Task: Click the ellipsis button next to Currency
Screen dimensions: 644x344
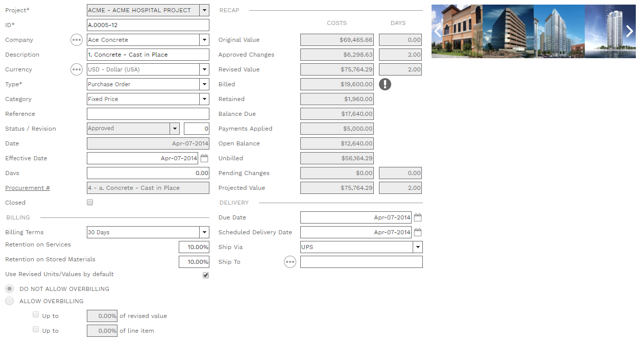Action: click(x=76, y=69)
